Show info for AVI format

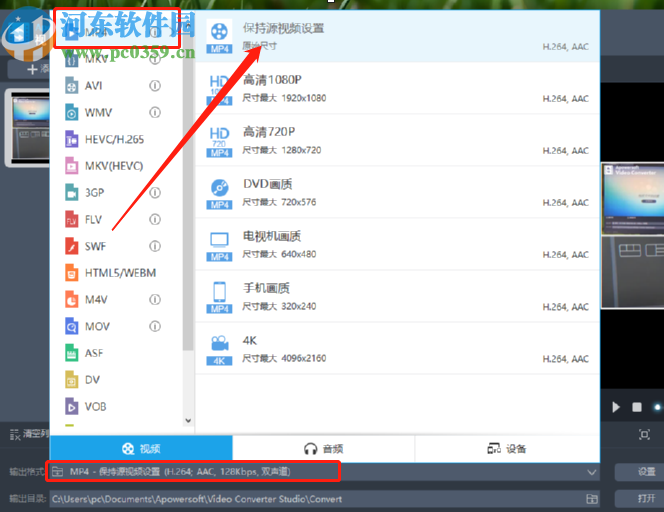point(155,86)
